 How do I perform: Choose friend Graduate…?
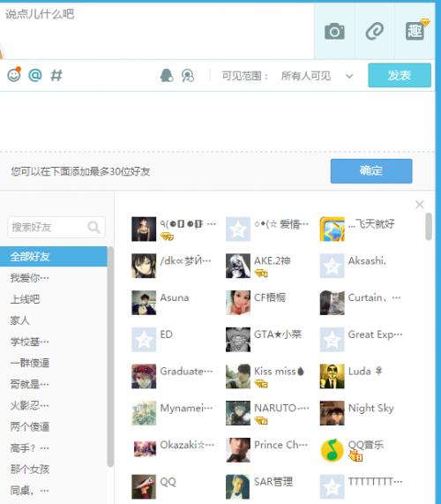[x=172, y=376]
